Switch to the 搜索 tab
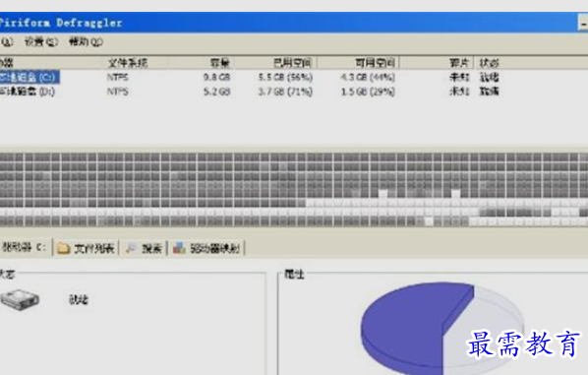This screenshot has height=375, width=588. coord(143,248)
